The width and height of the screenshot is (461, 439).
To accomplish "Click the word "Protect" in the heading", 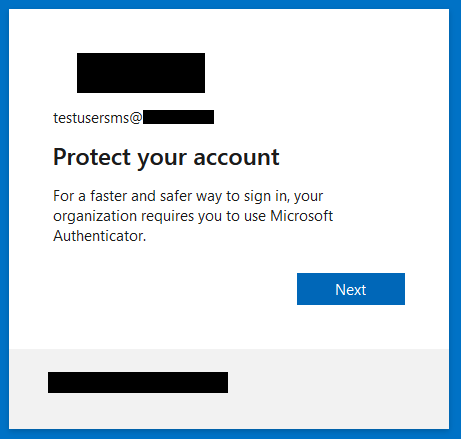I will coord(92,157).
